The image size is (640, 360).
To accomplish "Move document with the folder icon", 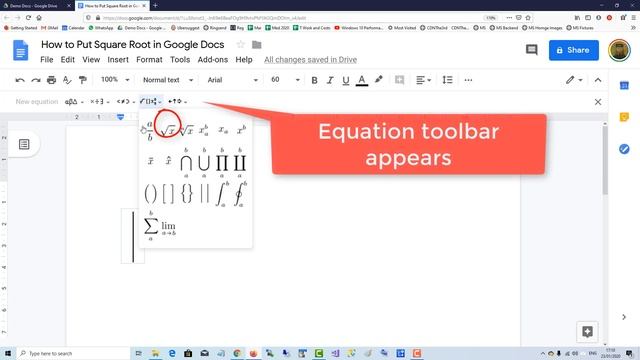I will (x=256, y=44).
